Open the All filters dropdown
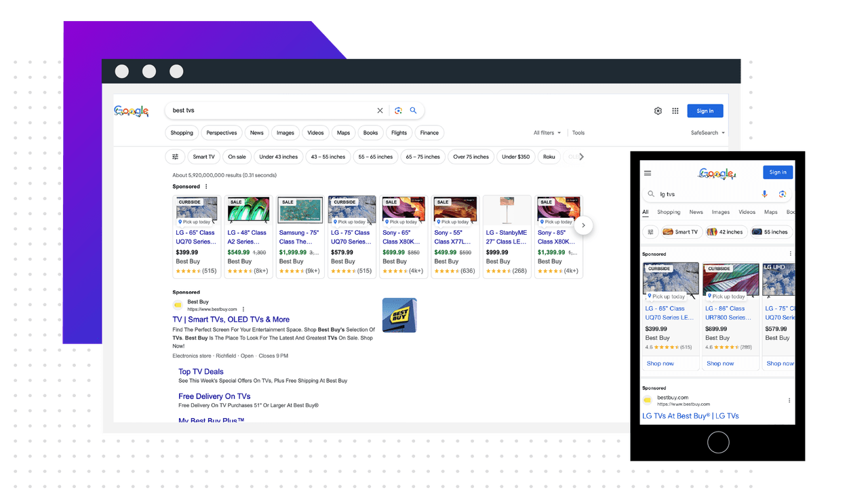 [x=547, y=133]
